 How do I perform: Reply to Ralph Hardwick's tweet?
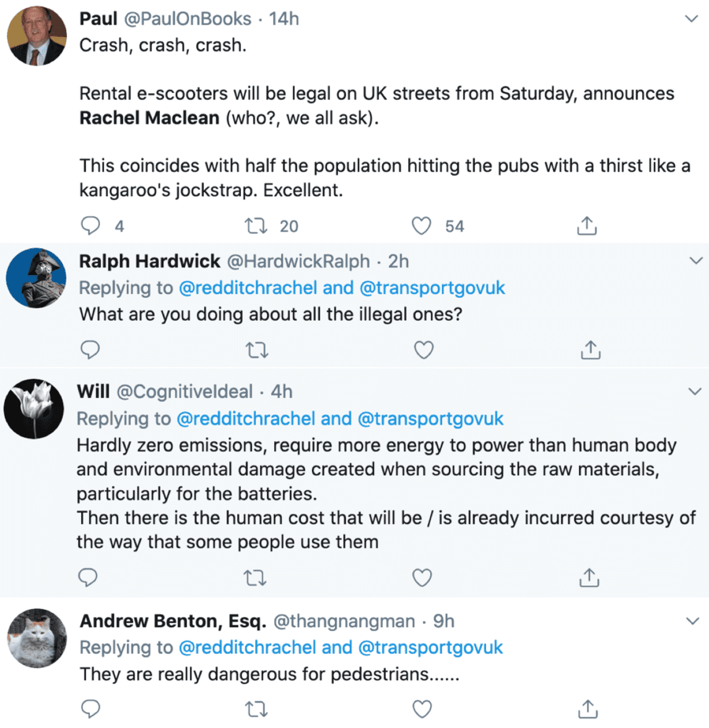(91, 349)
